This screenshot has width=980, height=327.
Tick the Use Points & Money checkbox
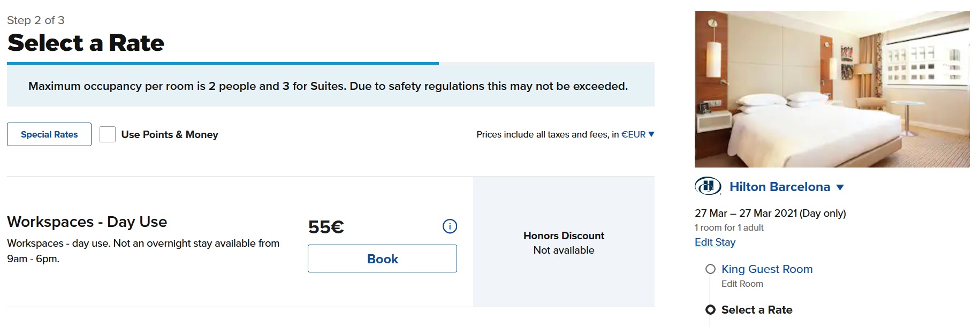tap(108, 134)
